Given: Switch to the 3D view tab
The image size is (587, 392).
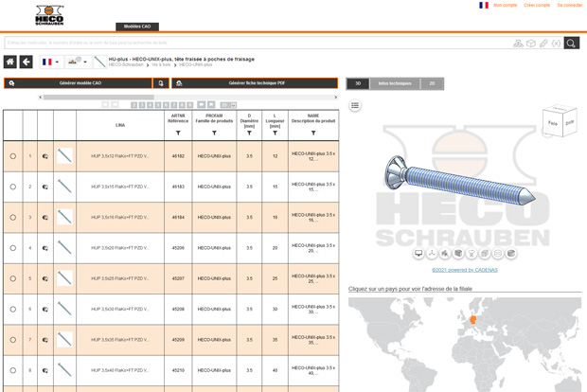Looking at the screenshot, I should click(358, 83).
